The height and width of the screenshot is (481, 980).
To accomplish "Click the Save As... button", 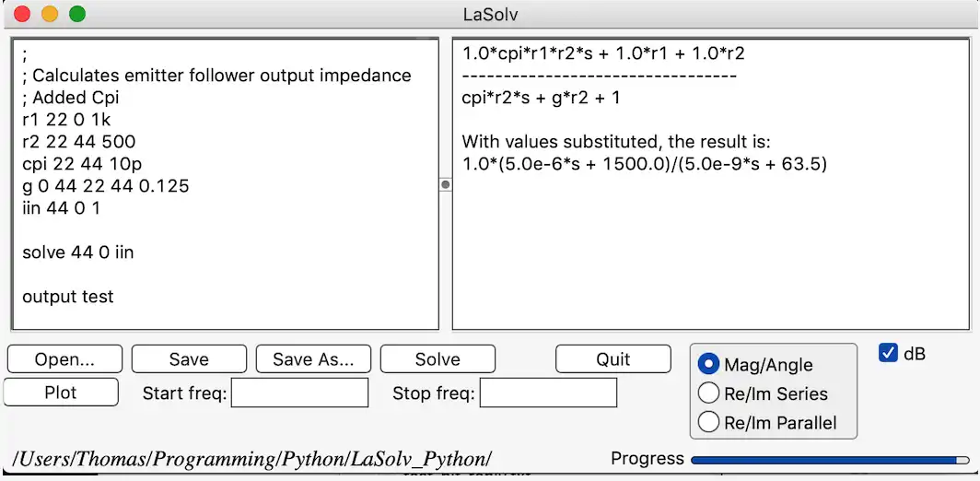I will [313, 359].
